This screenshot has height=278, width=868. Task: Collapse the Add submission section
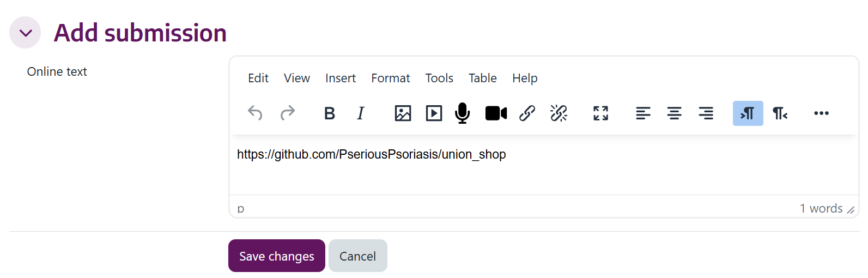[x=25, y=33]
